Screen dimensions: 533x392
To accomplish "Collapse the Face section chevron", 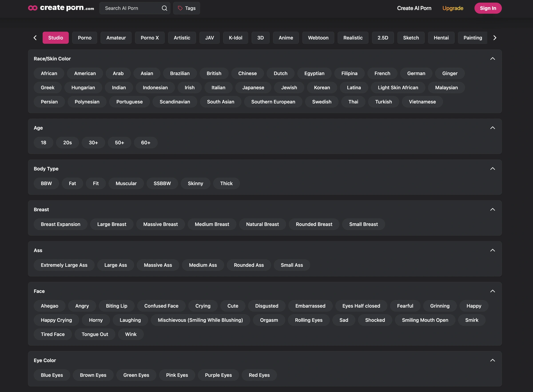I will point(492,291).
